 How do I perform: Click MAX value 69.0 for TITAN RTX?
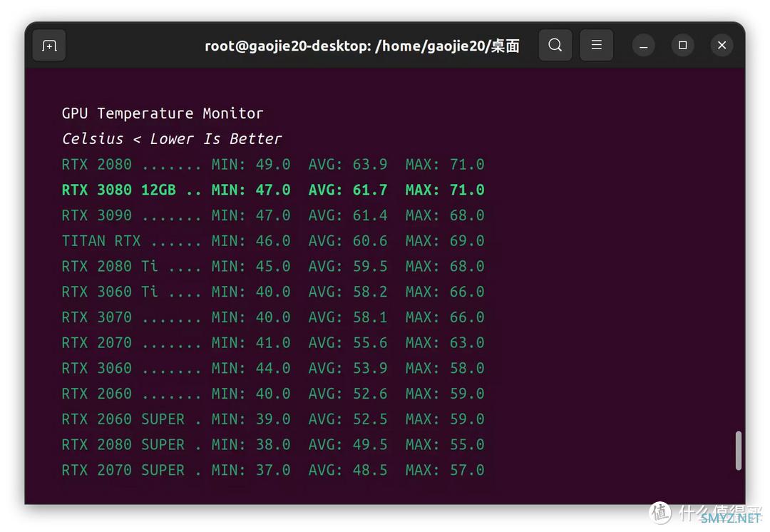[x=467, y=241]
